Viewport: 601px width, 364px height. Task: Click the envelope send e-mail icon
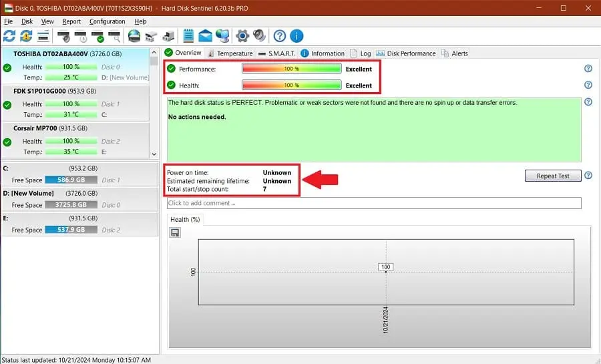click(205, 36)
